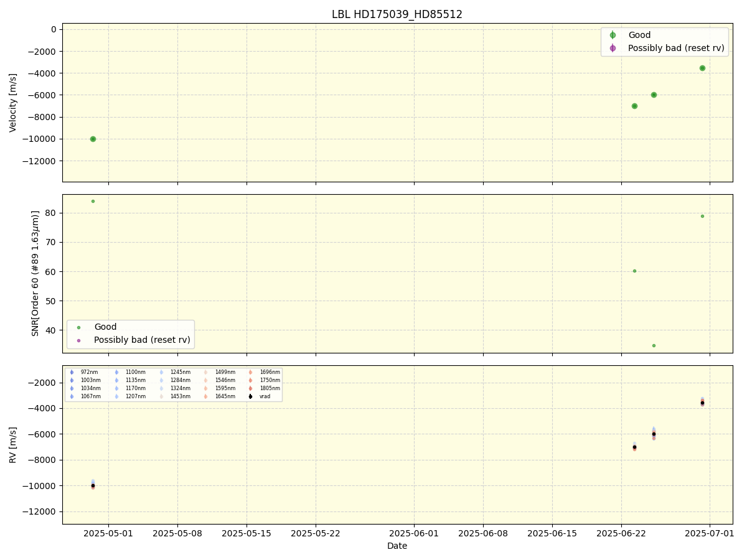The image size is (747, 560).
Task: Click the 'Possibly bad (reset rv)' label in SNR legend
Action: tap(142, 340)
